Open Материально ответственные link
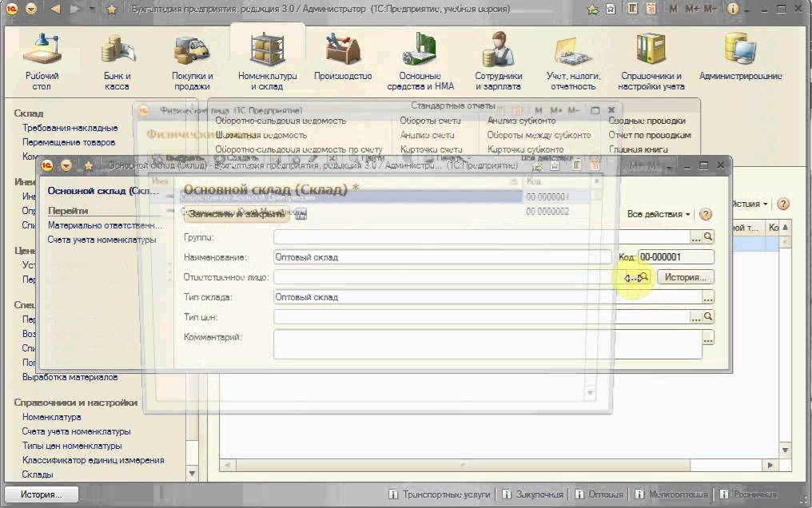 (105, 225)
